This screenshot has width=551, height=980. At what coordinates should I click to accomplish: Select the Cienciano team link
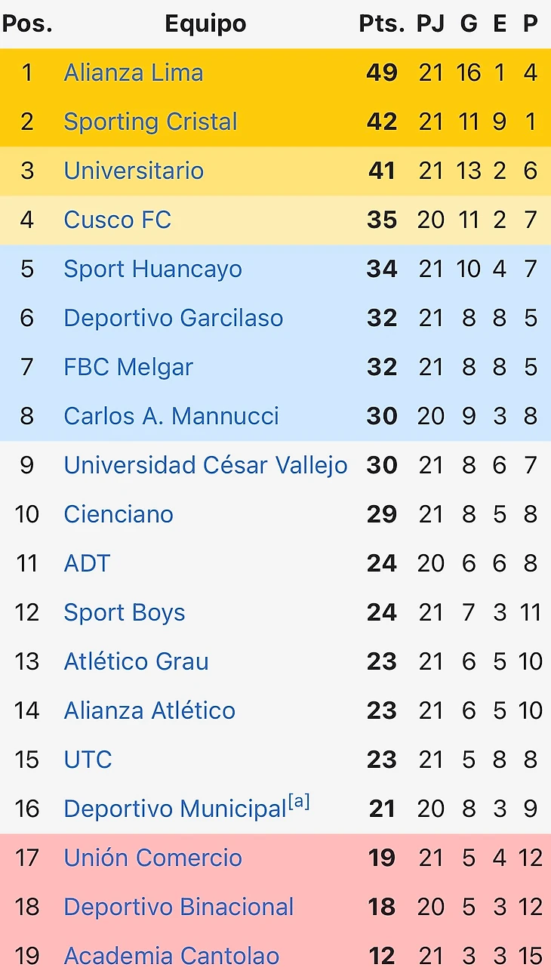[119, 514]
